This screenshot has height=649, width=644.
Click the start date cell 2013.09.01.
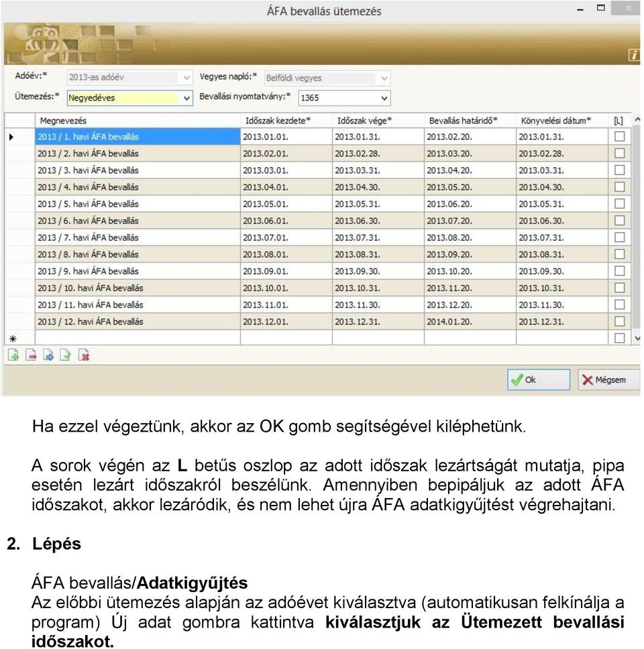coord(286,271)
